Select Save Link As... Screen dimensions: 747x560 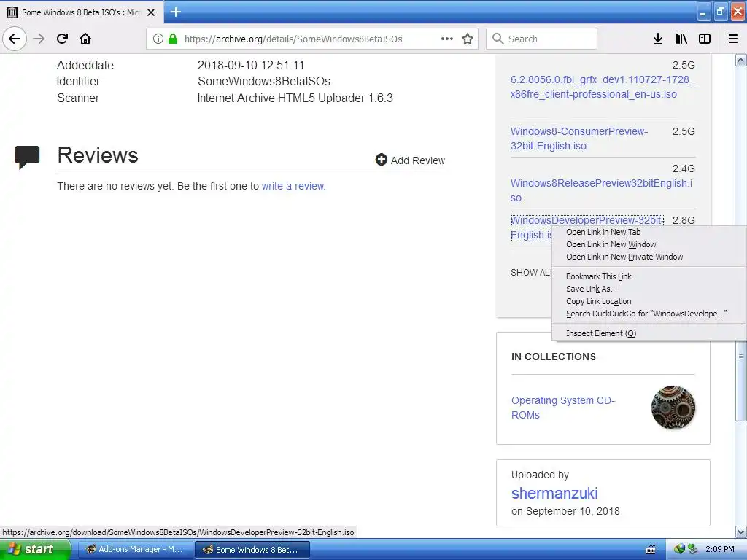[591, 289]
